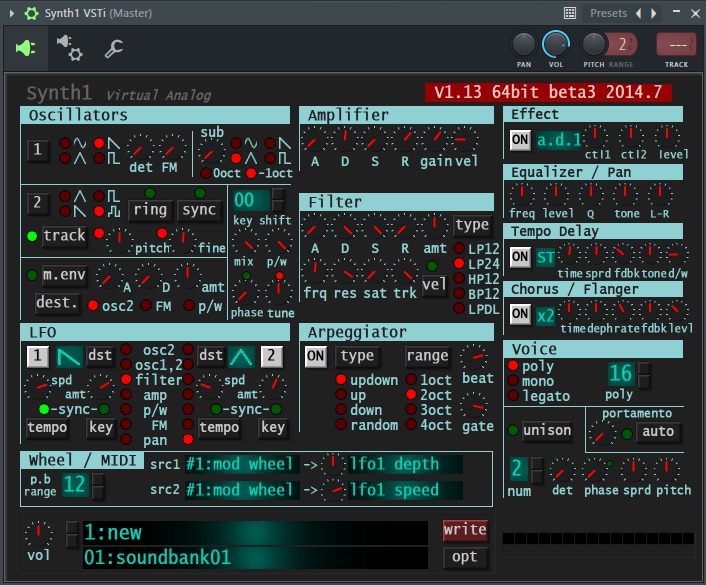Open the piano roll grid icon

pyautogui.click(x=570, y=13)
